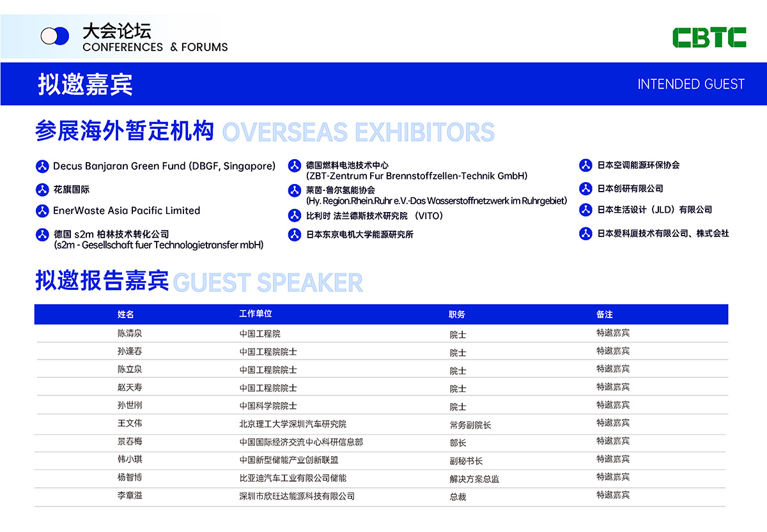767x532 pixels.
Task: Click bullet icon beside 日本爱科厦技术有限公司
Action: click(x=585, y=234)
